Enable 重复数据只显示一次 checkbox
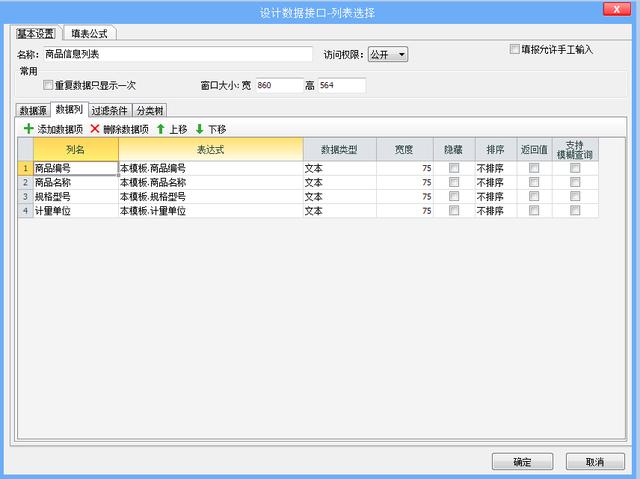Screen dimensions: 640x479 coord(48,86)
